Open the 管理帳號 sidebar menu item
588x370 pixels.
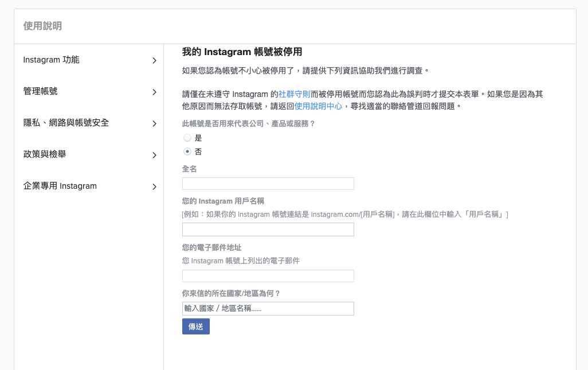coord(40,91)
